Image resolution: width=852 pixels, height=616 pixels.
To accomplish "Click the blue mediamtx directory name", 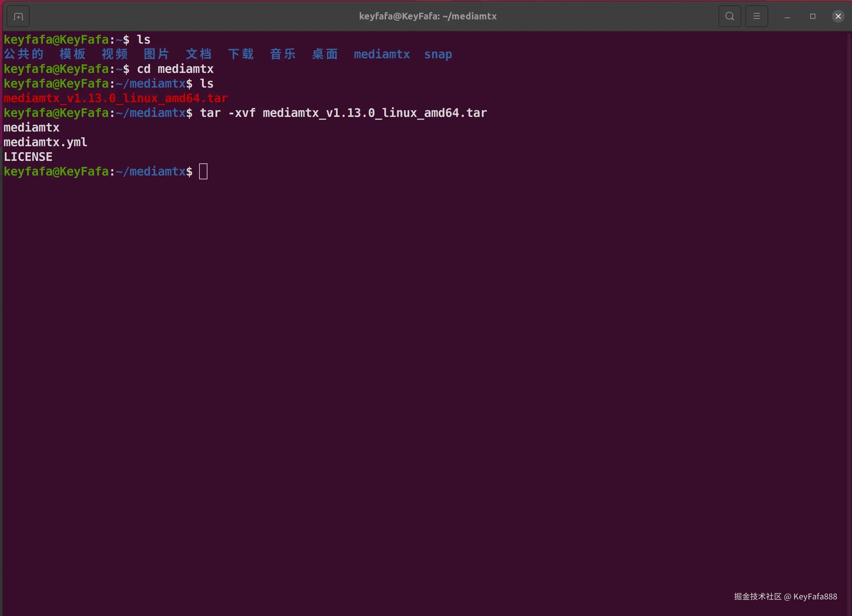I will pyautogui.click(x=381, y=54).
